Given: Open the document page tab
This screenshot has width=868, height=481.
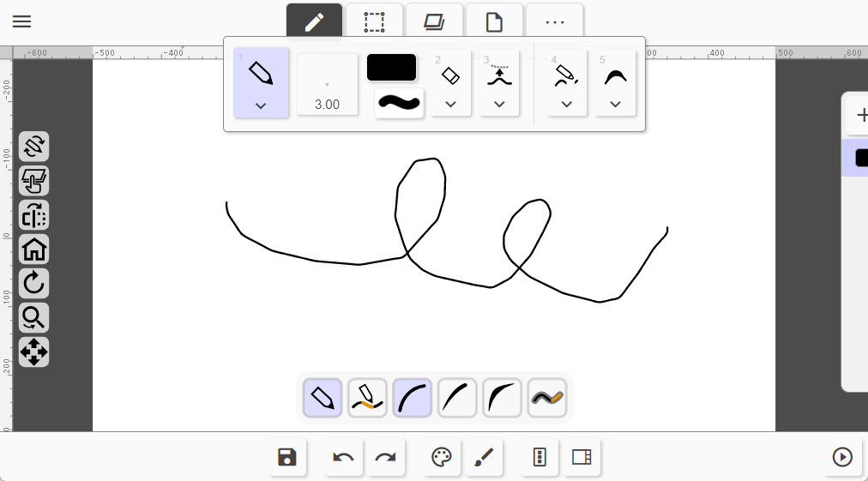Looking at the screenshot, I should [x=494, y=21].
